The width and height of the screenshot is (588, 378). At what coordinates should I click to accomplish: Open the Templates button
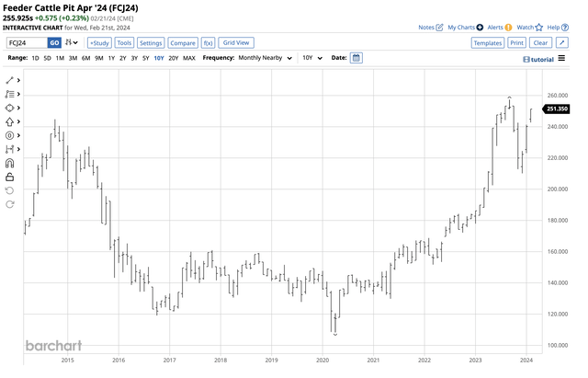488,43
